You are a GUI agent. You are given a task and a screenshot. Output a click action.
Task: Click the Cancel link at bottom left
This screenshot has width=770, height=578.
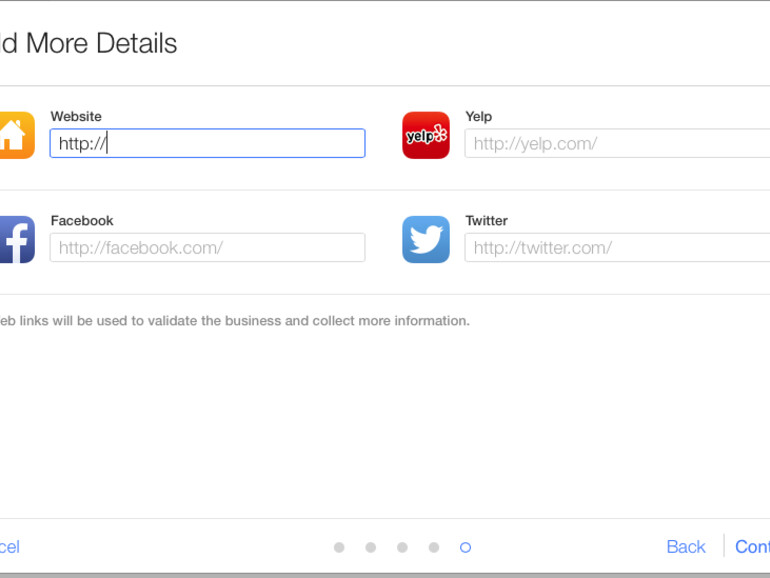point(9,547)
